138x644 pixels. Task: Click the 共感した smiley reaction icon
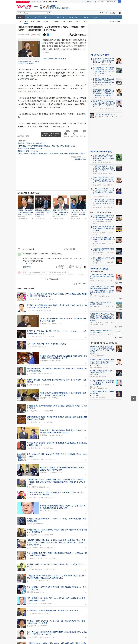57,267
